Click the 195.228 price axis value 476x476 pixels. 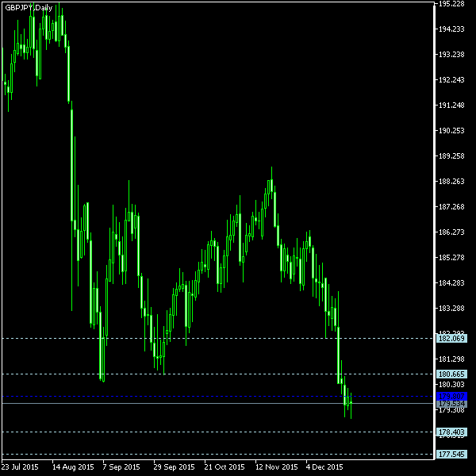coord(451,4)
